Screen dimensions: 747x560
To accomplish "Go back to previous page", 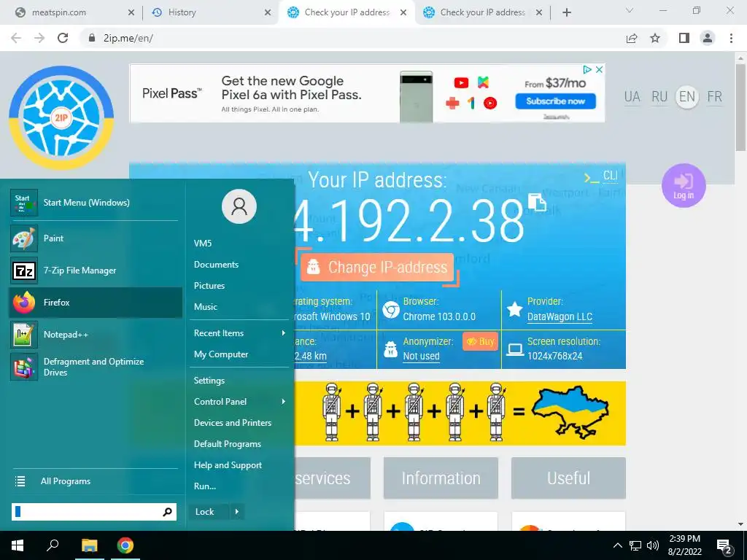I will click(x=16, y=38).
